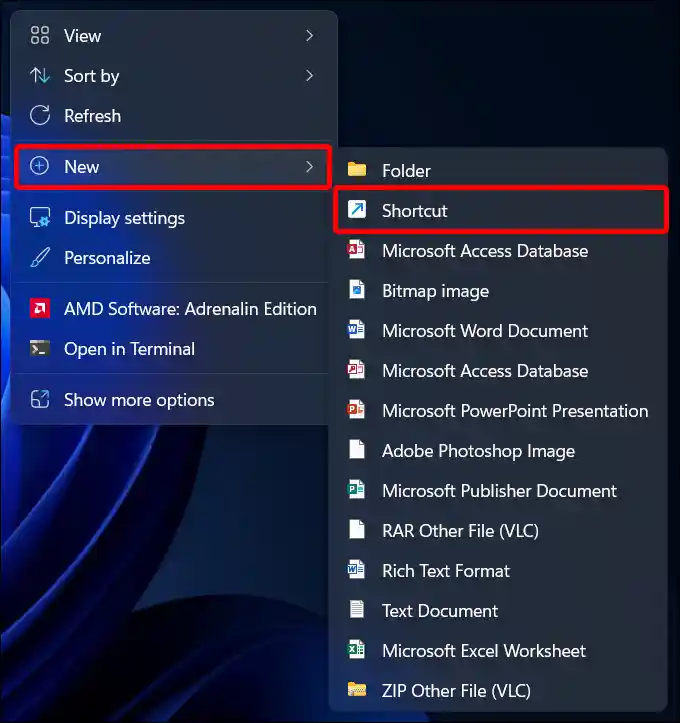Click the paintbrush icon for Personalize

coord(40,257)
